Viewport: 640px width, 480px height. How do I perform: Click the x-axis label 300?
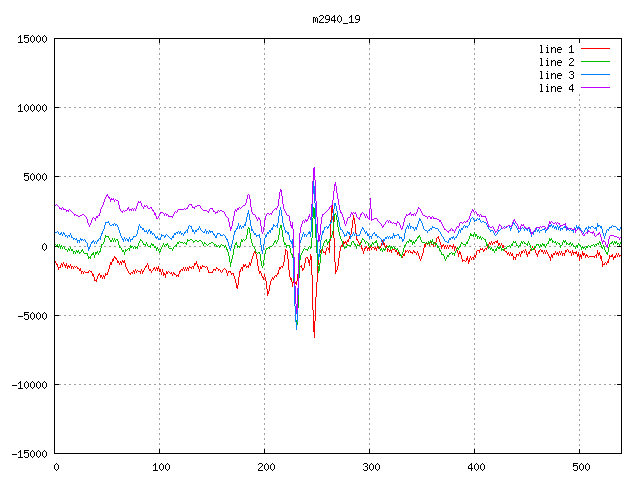(371, 467)
